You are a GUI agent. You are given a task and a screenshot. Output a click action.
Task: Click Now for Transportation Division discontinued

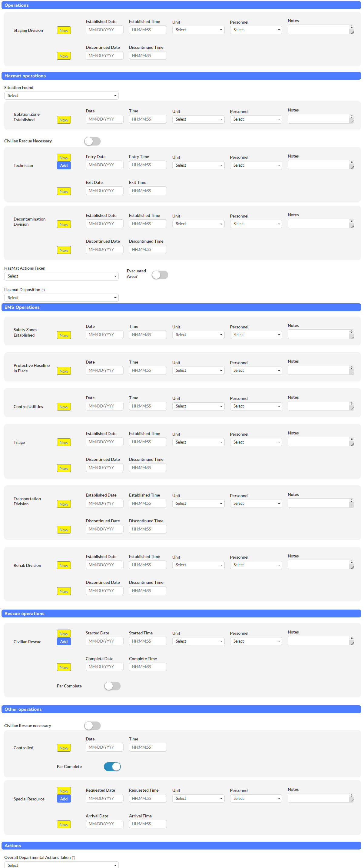64,530
